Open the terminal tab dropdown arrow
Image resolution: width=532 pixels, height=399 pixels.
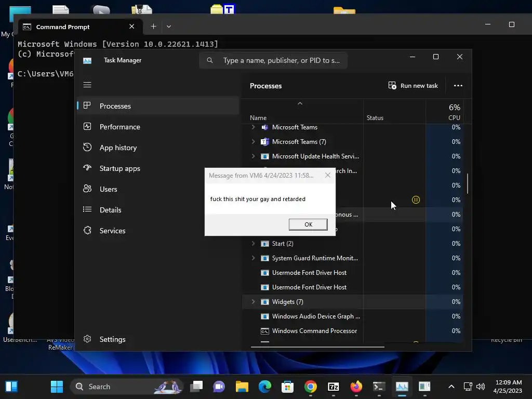point(169,26)
